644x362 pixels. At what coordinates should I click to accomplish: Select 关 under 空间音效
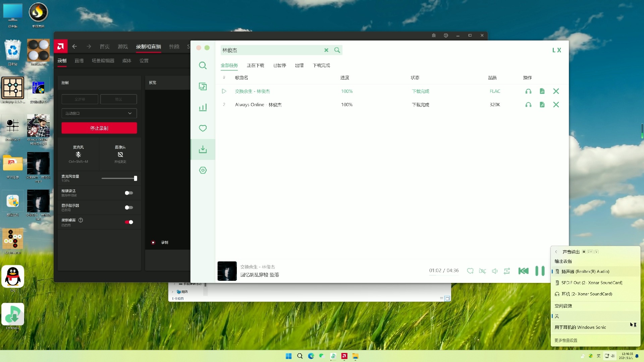click(x=596, y=316)
